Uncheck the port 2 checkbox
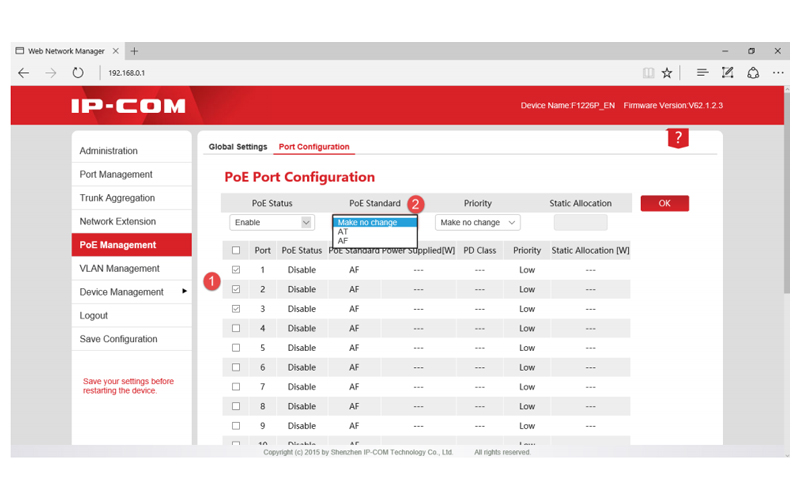Image resolution: width=800 pixels, height=500 pixels. pos(236,289)
